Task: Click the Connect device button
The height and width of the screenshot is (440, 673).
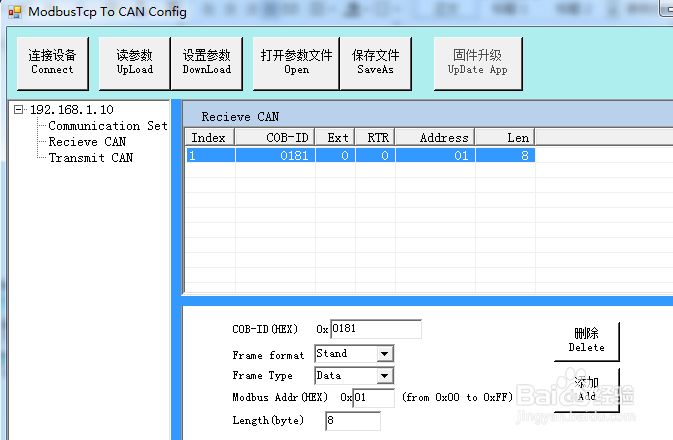Action: pyautogui.click(x=53, y=63)
